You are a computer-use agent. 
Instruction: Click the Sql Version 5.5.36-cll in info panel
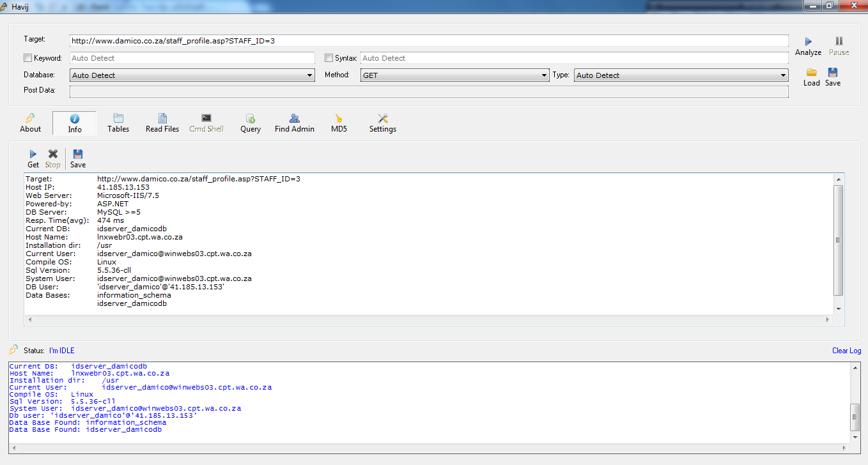(114, 270)
